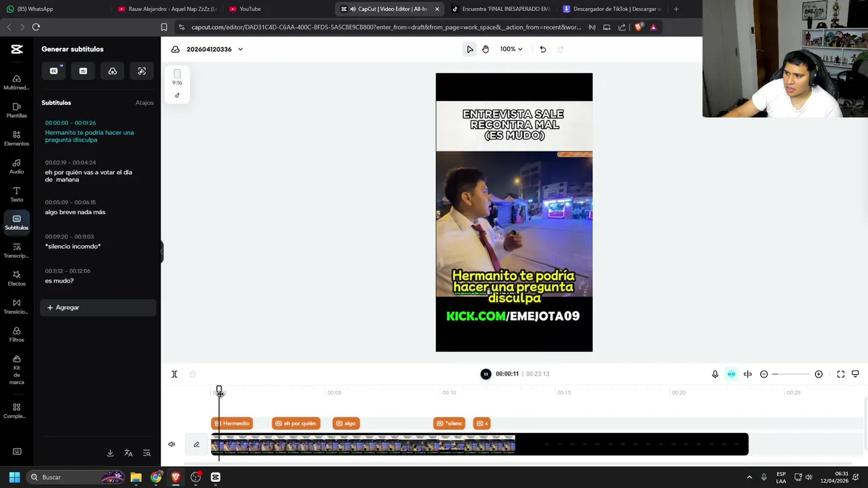The width and height of the screenshot is (868, 488).
Task: Open the timeline comments icon
Action: pos(856,374)
